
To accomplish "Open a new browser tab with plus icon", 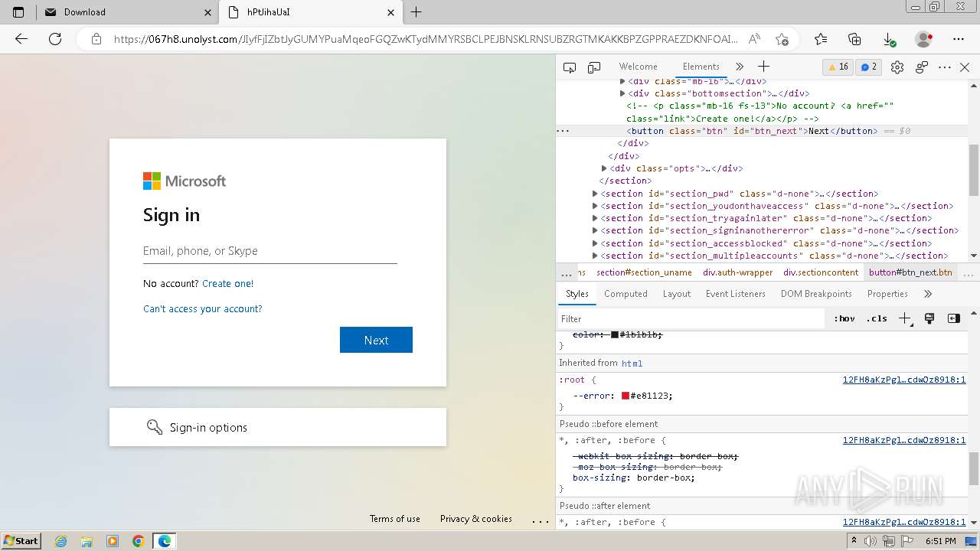I will pyautogui.click(x=416, y=12).
